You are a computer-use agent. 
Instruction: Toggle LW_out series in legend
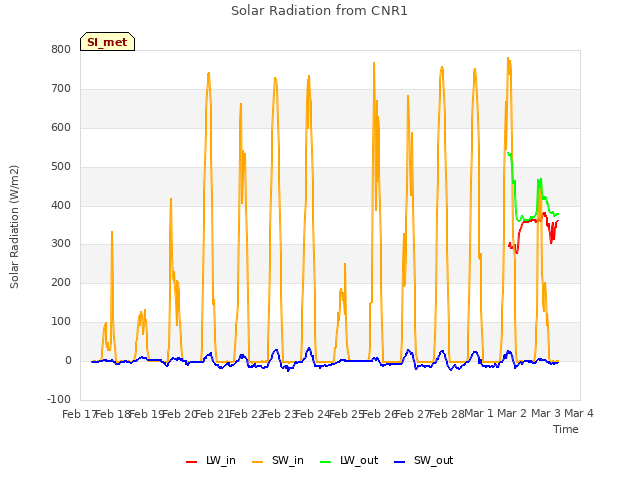(x=349, y=461)
